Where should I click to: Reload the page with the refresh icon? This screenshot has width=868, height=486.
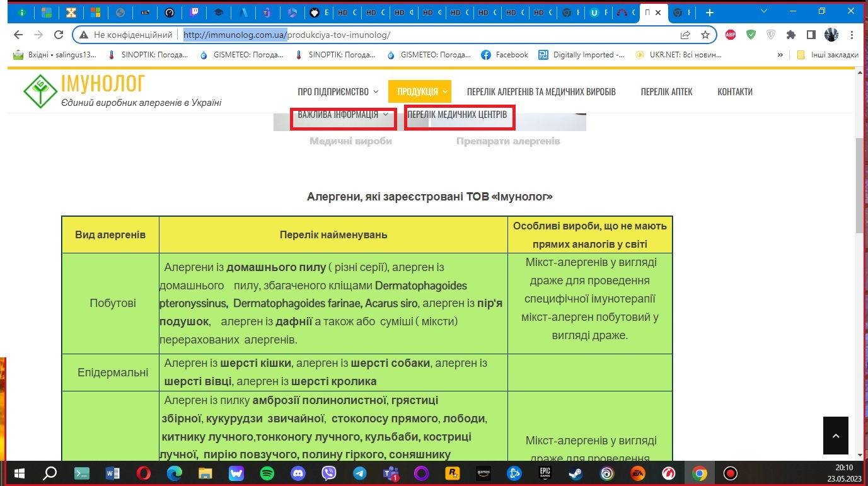[x=59, y=35]
